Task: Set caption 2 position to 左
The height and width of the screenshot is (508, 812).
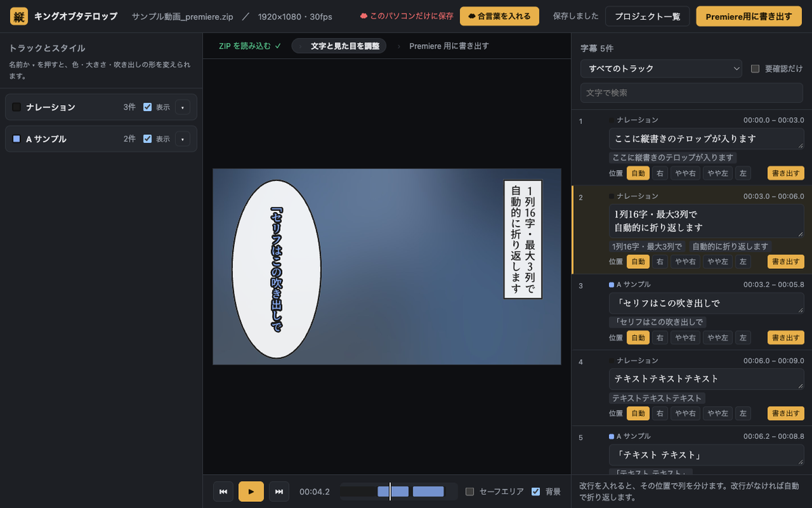Action: [743, 261]
